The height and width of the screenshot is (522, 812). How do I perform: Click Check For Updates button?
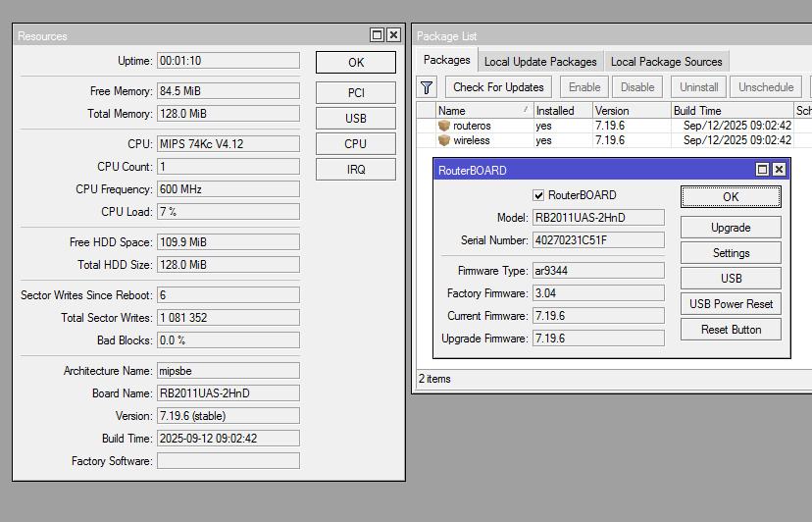coord(499,87)
